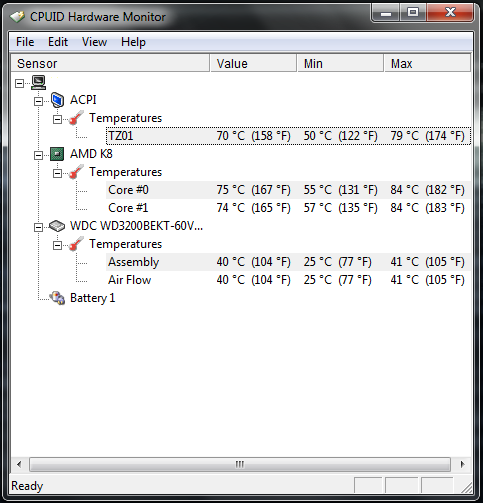Click the Sensor column header
This screenshot has width=483, height=503.
(110, 63)
